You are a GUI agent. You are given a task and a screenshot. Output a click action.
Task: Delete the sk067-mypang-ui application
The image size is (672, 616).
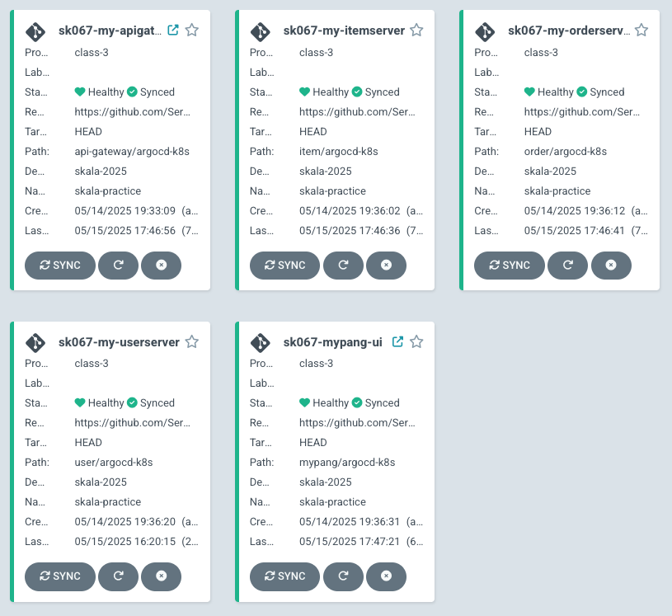(x=386, y=576)
